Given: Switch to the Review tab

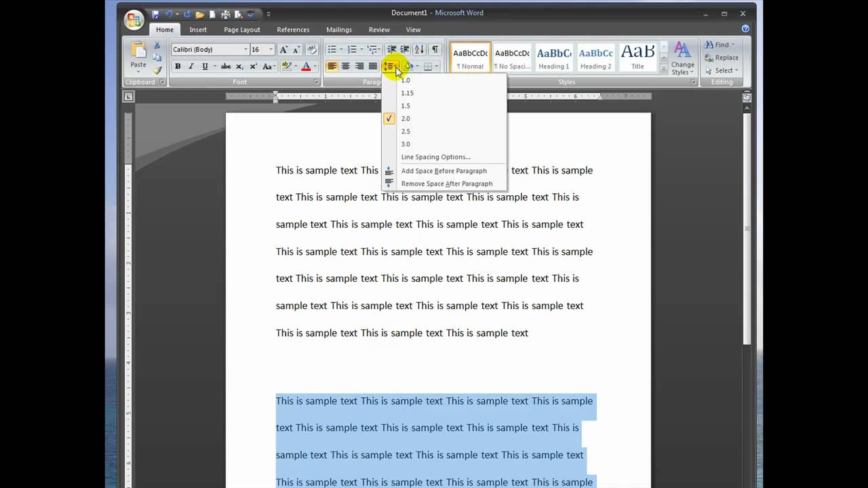Looking at the screenshot, I should click(x=379, y=30).
